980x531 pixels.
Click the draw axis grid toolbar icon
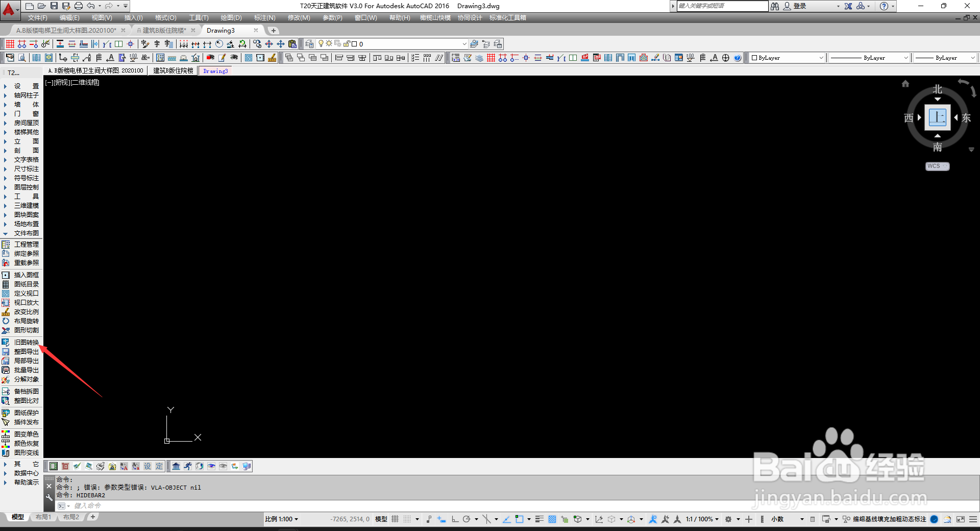[10, 44]
